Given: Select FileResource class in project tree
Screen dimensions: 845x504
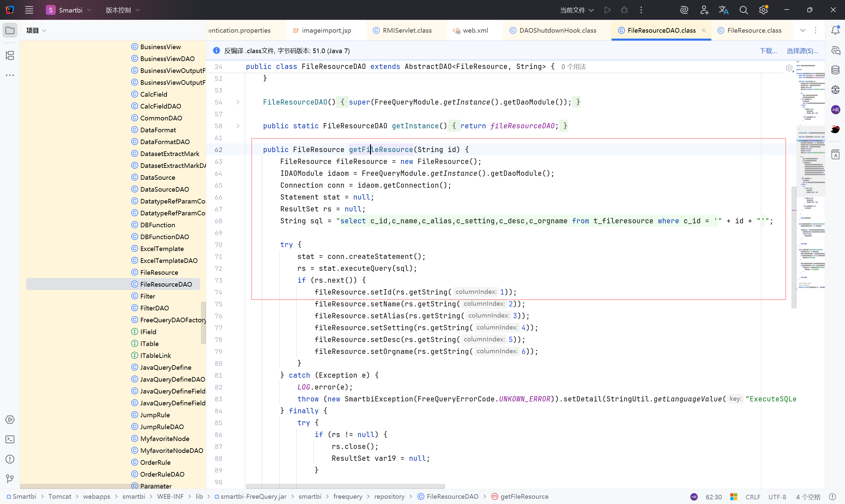Looking at the screenshot, I should 159,272.
